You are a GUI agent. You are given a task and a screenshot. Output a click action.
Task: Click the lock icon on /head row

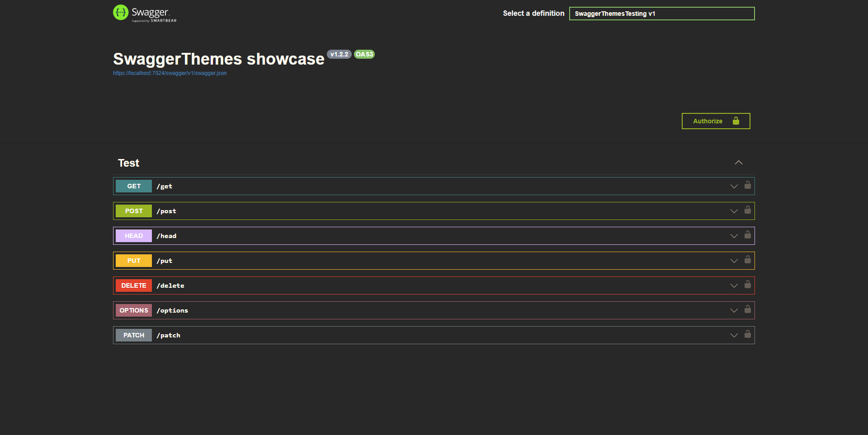point(748,234)
